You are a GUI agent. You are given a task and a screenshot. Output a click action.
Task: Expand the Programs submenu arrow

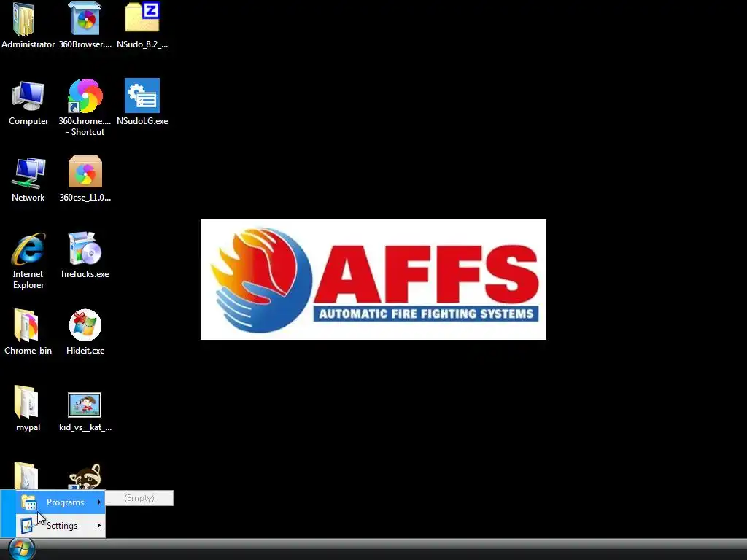coord(99,502)
